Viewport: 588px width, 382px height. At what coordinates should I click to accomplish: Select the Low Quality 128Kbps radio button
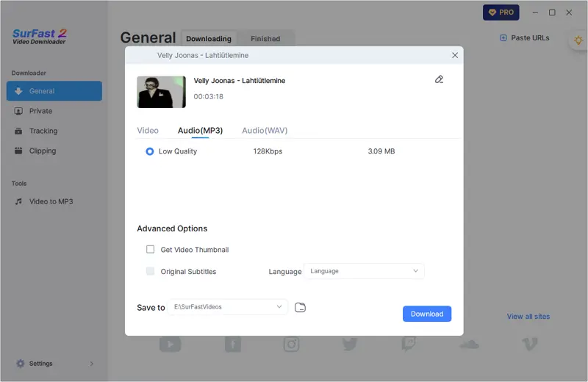click(x=150, y=151)
